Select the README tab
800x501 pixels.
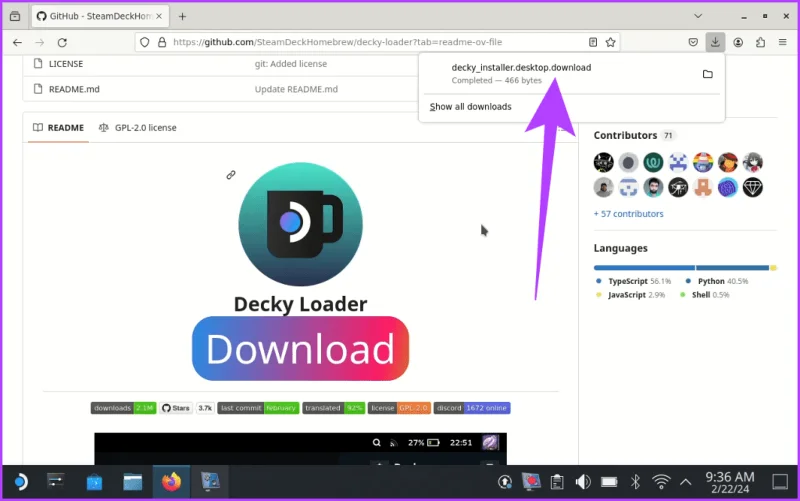click(58, 128)
